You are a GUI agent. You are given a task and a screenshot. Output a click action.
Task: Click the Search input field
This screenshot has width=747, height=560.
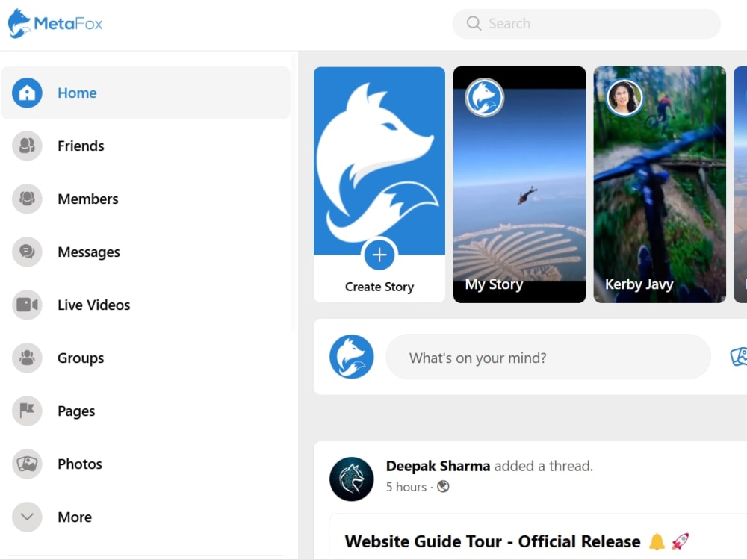click(x=586, y=23)
